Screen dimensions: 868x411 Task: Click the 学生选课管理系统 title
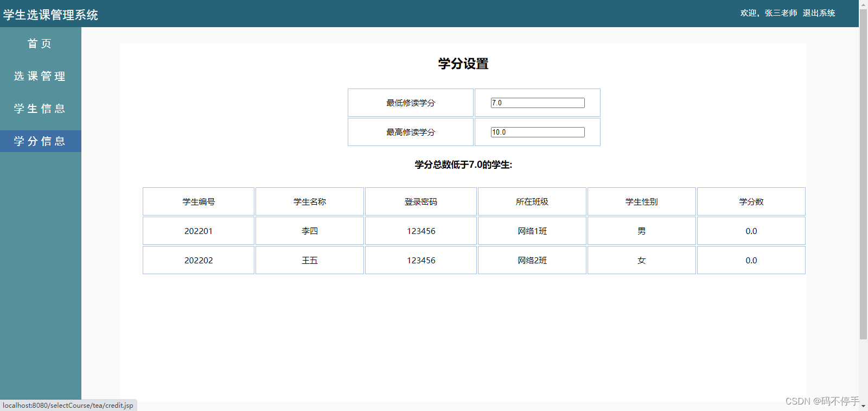pyautogui.click(x=50, y=15)
